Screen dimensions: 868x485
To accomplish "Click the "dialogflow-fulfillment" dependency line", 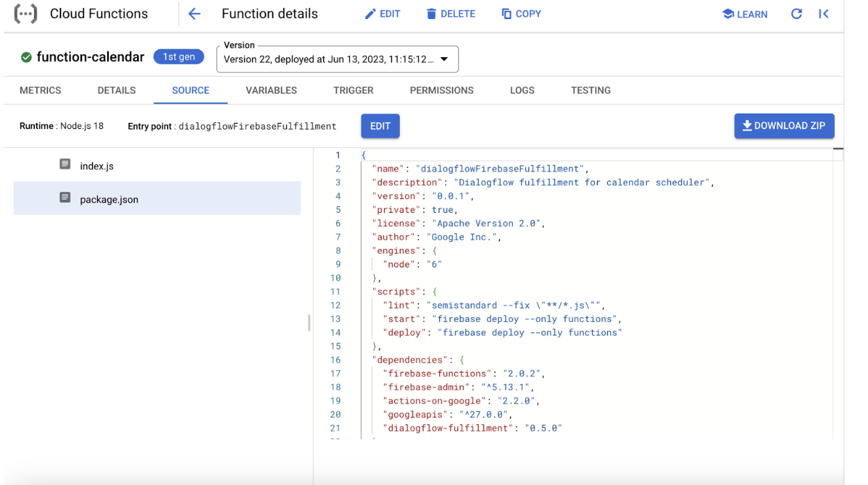I will click(473, 428).
